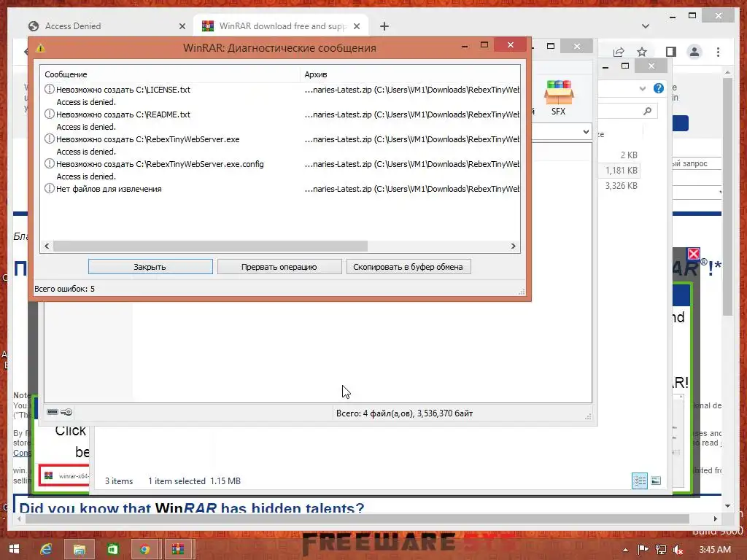Click the message list right scroll arrow

[x=513, y=246]
